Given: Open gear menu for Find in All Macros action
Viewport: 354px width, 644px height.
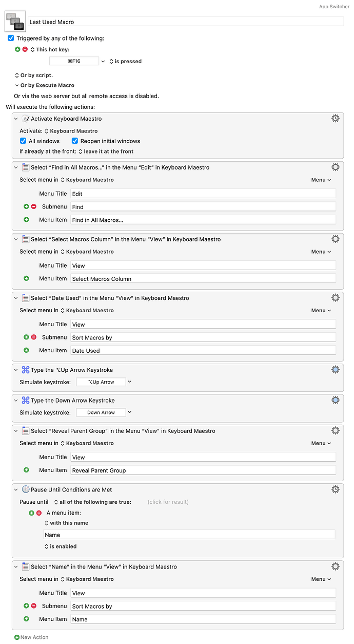Looking at the screenshot, I should click(335, 167).
